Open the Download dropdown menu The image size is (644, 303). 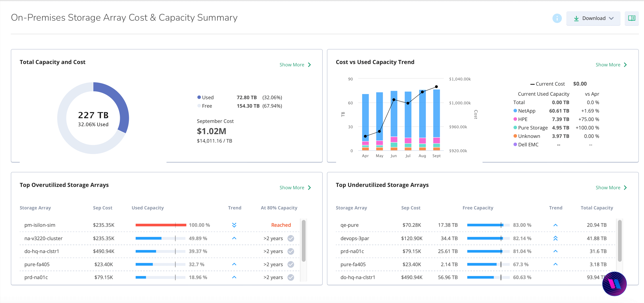pos(593,18)
